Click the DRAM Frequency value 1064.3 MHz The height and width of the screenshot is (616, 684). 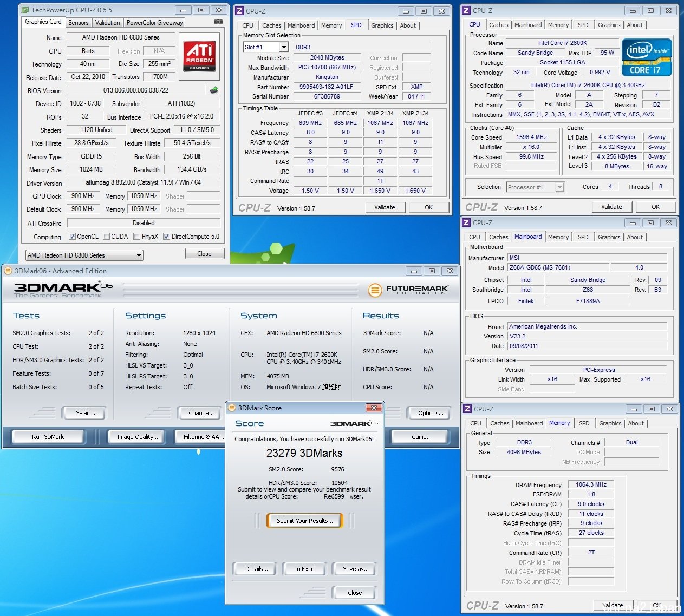pos(591,485)
